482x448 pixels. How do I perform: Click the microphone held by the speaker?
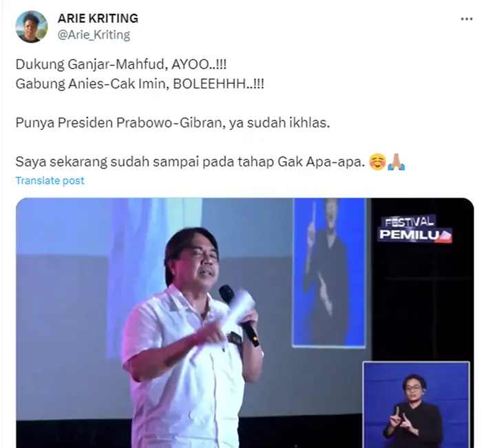point(239,314)
